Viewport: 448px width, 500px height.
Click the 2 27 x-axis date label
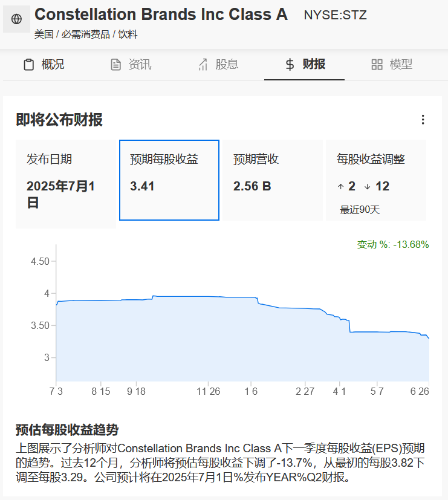(x=305, y=391)
